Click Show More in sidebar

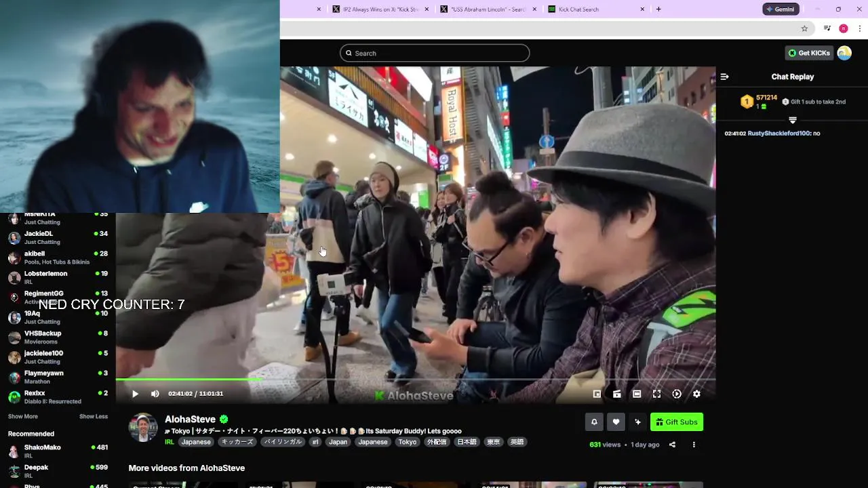[23, 416]
